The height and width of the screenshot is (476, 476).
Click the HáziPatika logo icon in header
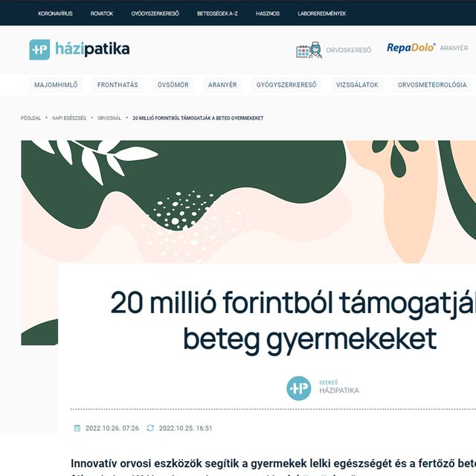tap(39, 50)
